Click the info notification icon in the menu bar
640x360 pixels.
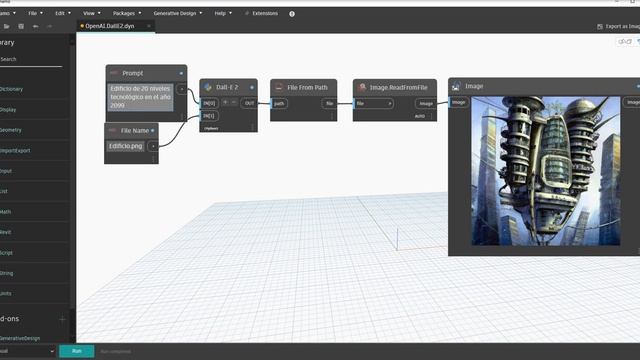pyautogui.click(x=292, y=14)
